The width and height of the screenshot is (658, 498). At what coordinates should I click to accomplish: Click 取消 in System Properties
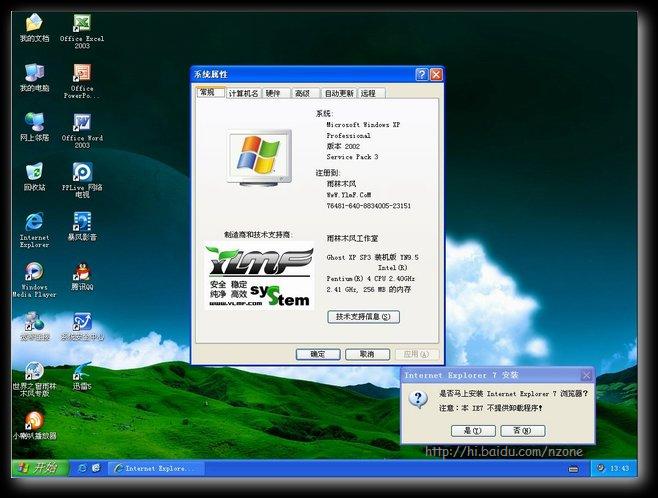click(x=367, y=354)
